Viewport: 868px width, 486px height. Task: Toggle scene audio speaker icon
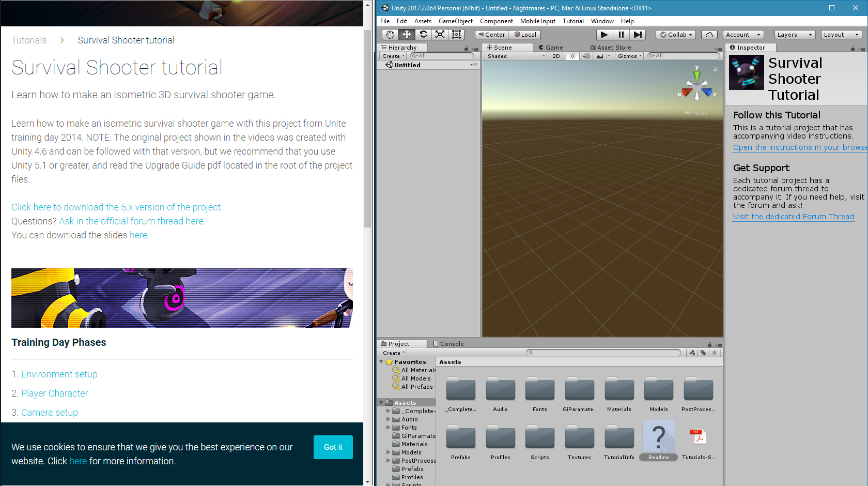point(586,56)
